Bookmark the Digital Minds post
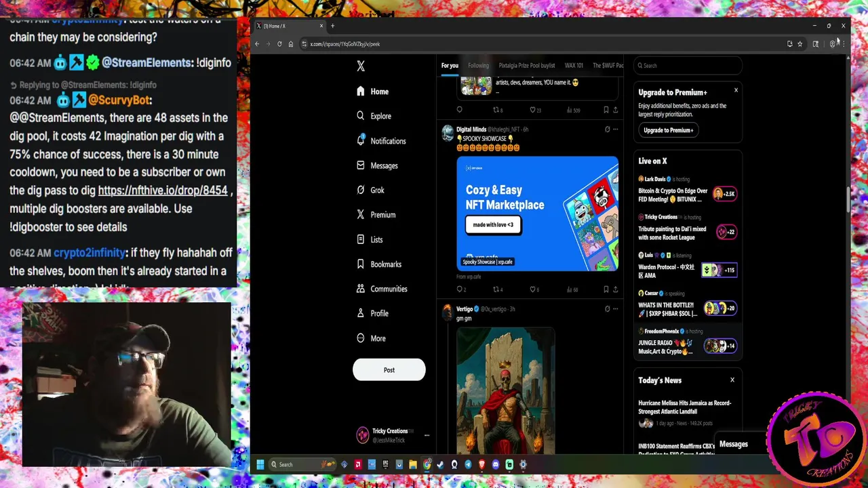 tap(606, 289)
